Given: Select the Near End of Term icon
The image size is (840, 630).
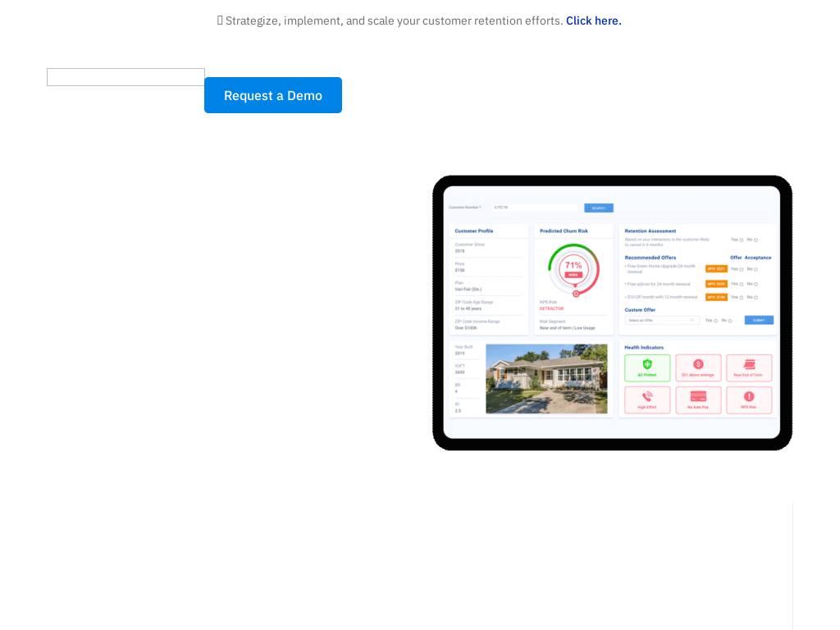Looking at the screenshot, I should tap(749, 365).
